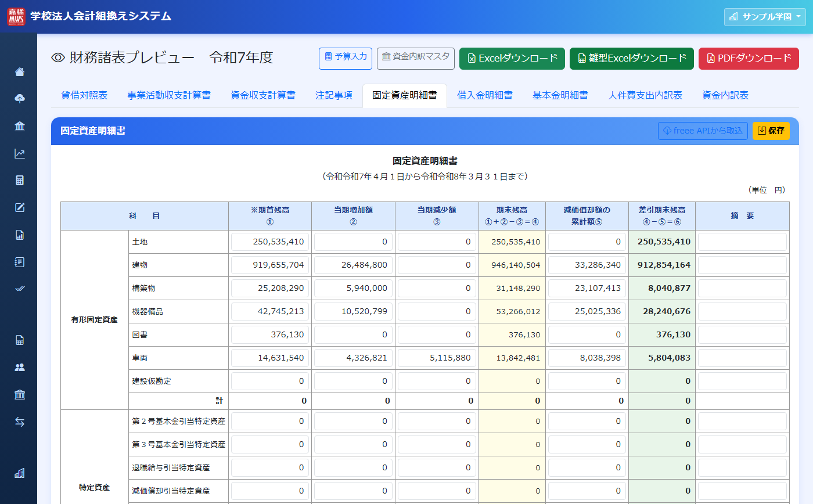
Task: Click the 建物 当期増加額 field 26,484,800
Action: 353,265
